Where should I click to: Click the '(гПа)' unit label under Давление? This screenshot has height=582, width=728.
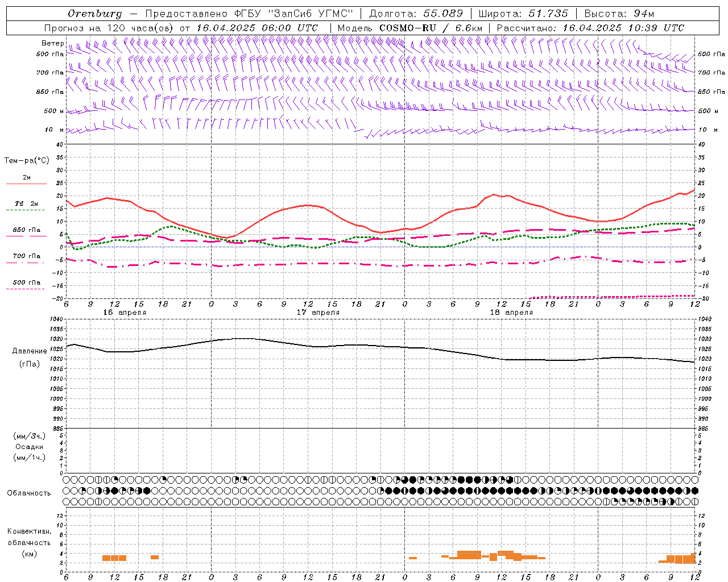(x=30, y=364)
